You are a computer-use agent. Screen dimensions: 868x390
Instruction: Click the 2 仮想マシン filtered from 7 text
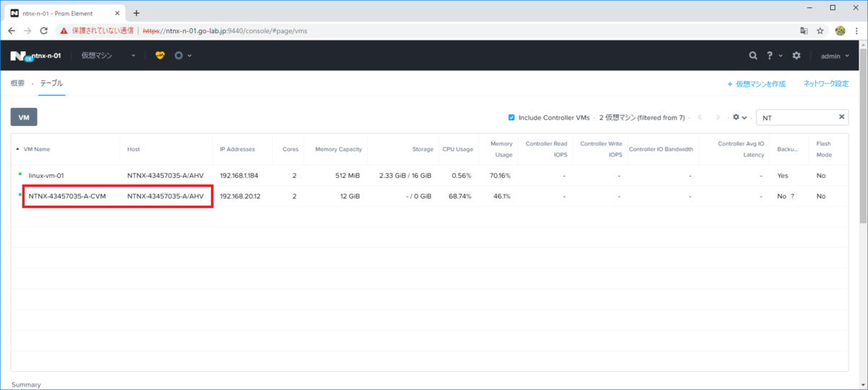(642, 117)
